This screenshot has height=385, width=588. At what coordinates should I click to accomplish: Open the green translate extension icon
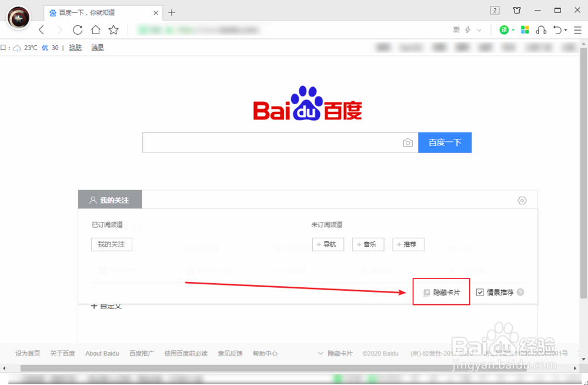[504, 29]
